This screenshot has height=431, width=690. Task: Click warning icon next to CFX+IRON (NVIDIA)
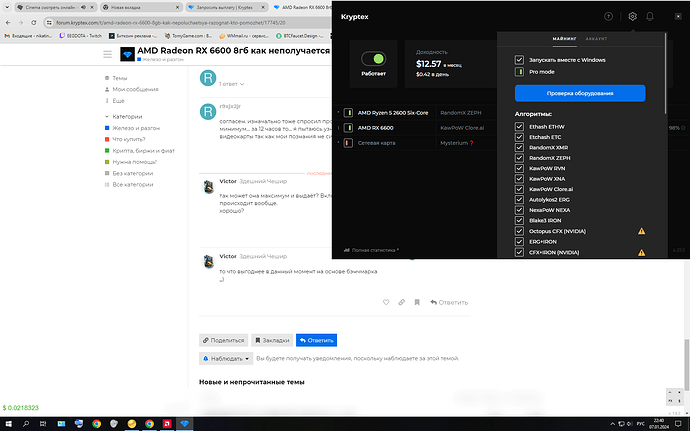tap(641, 252)
